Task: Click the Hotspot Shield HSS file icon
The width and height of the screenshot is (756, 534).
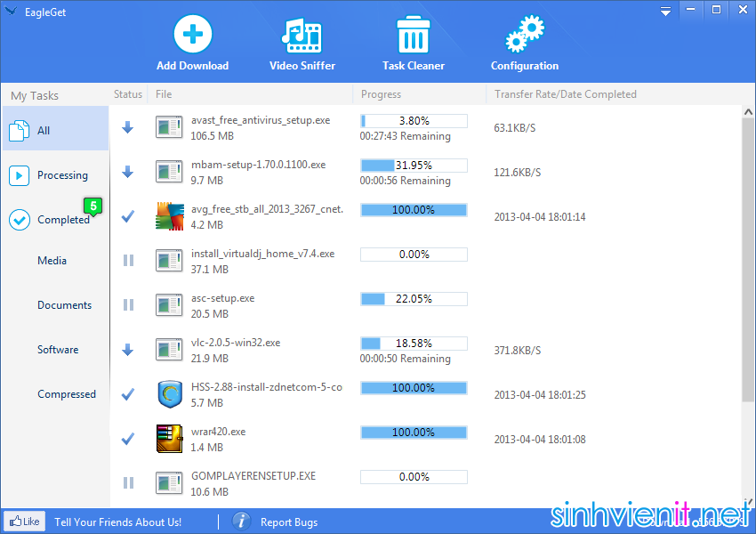Action: pos(170,394)
